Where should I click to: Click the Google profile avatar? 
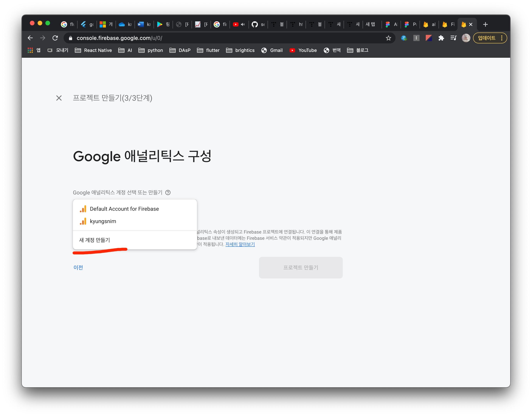point(466,38)
